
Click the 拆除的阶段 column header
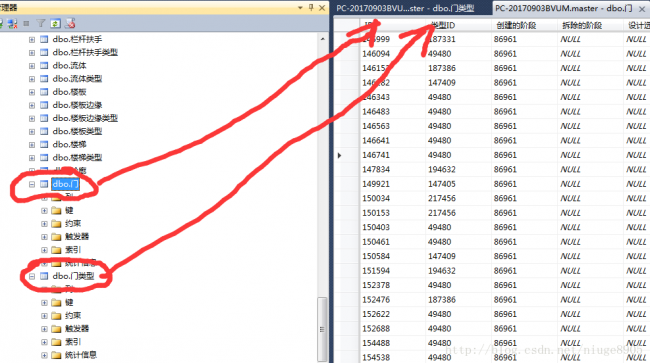tap(582, 25)
